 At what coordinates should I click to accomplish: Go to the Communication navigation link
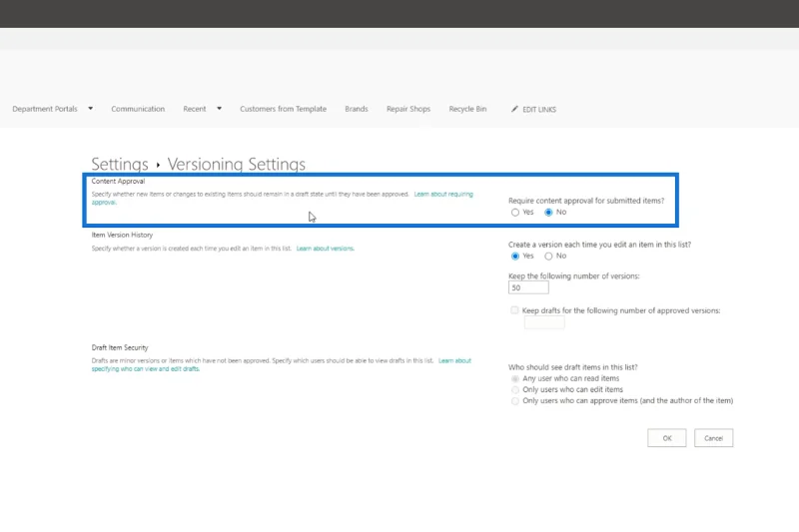pos(138,109)
